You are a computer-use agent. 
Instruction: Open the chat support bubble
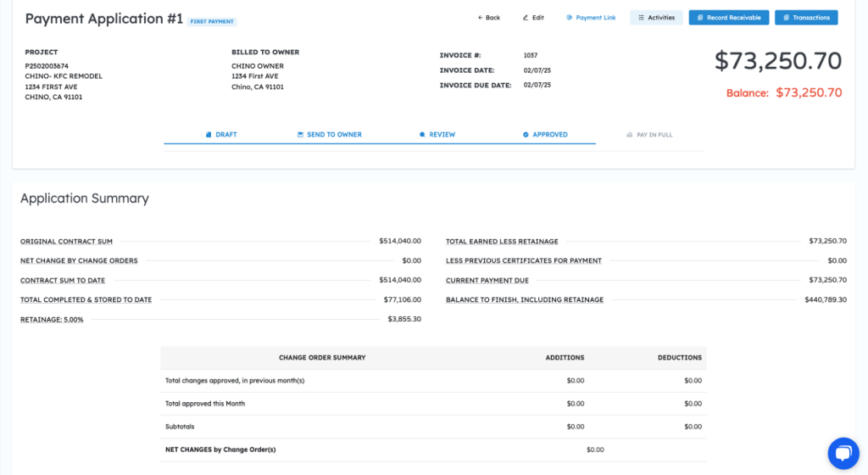pyautogui.click(x=843, y=453)
